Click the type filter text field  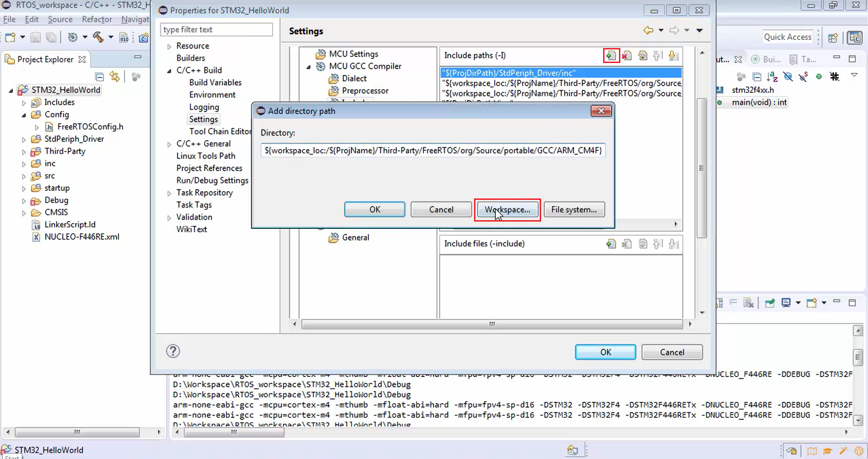pos(216,29)
